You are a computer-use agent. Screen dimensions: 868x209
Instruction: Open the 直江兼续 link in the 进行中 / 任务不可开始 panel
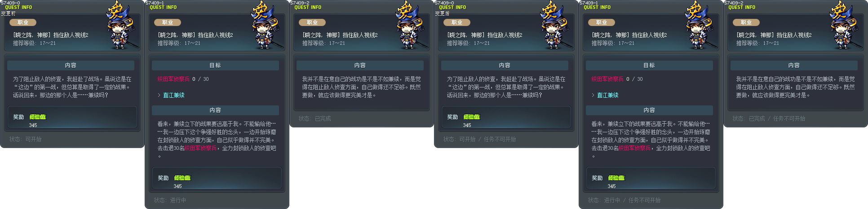click(608, 95)
